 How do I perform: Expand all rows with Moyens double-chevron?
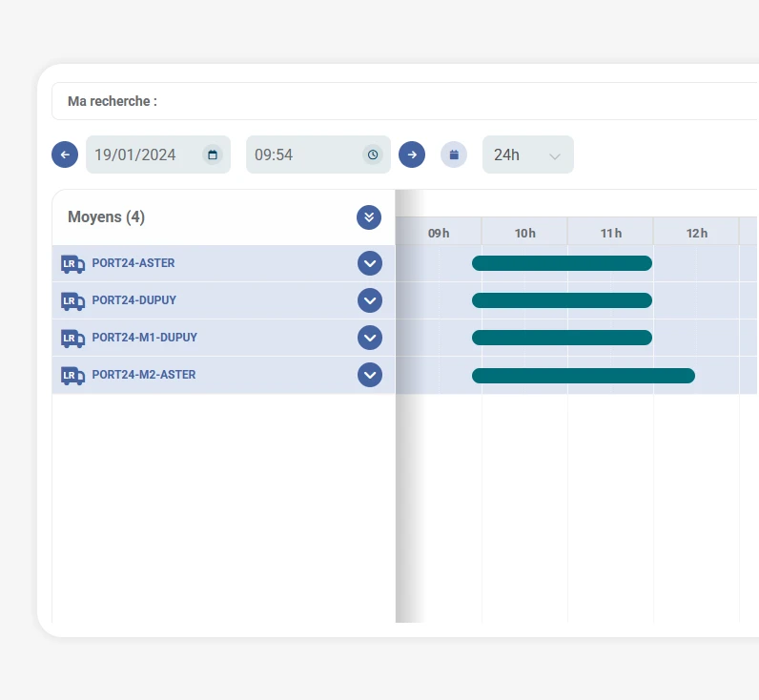click(x=369, y=217)
